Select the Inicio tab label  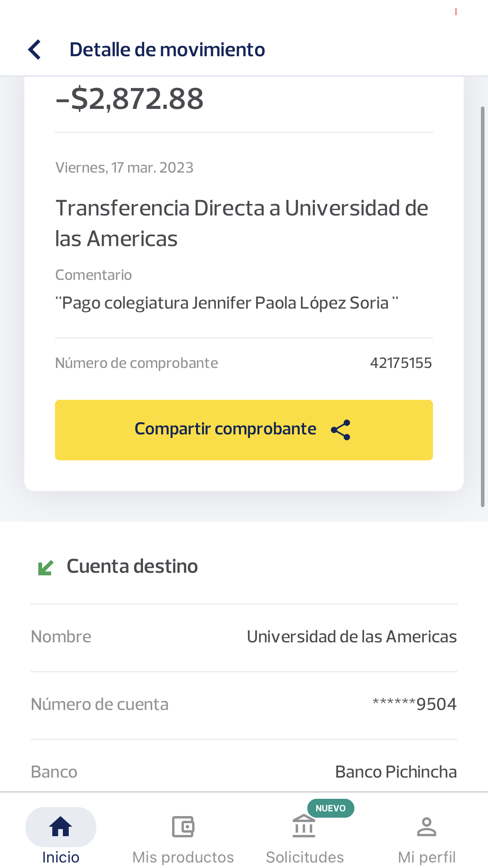click(x=61, y=857)
